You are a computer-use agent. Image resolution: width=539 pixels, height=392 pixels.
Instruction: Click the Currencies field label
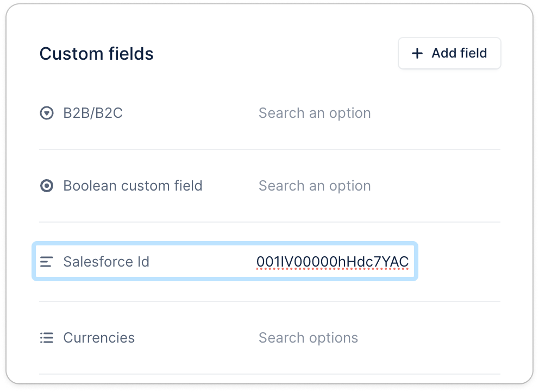(99, 338)
